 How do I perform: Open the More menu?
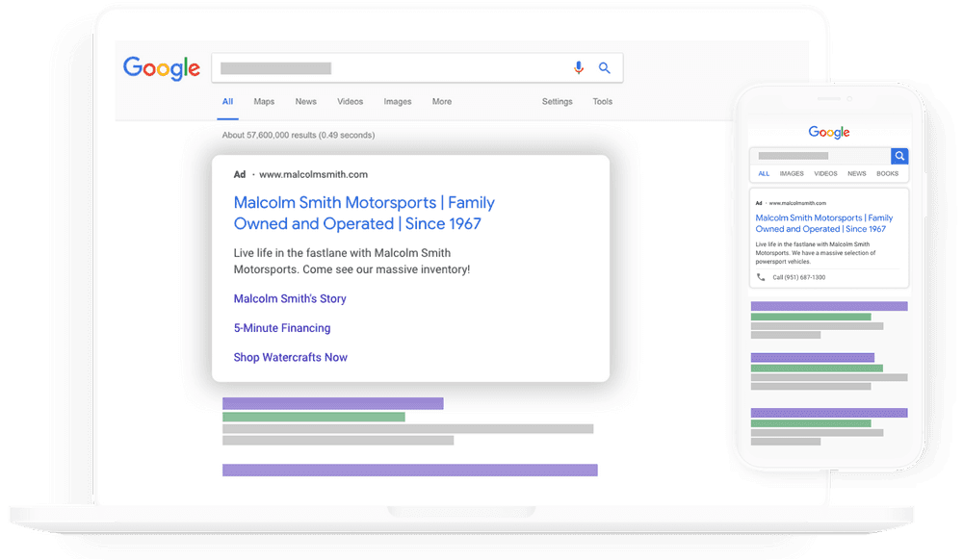pyautogui.click(x=442, y=102)
